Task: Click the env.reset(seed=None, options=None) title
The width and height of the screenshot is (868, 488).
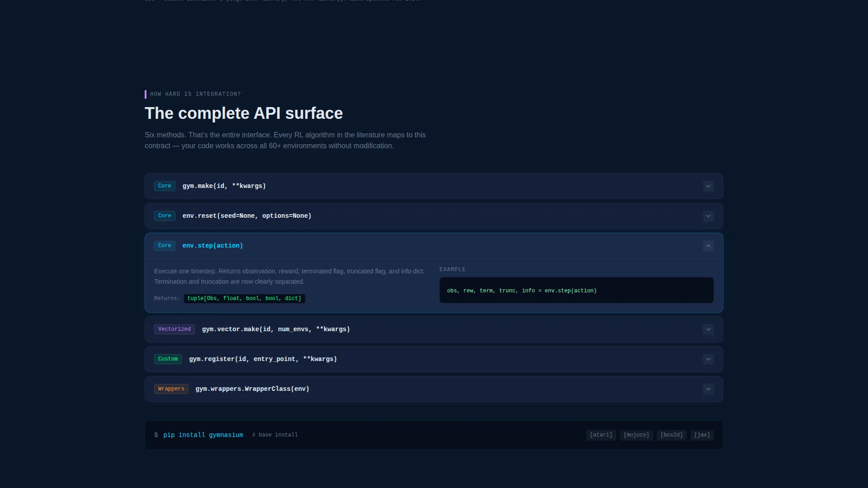Action: 247,216
